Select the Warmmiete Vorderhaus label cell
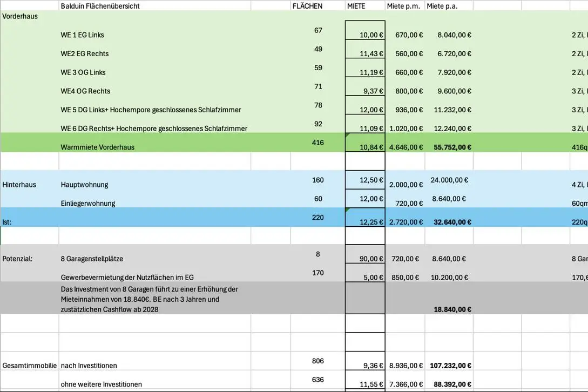Image resolution: width=588 pixels, height=392 pixels. (x=98, y=147)
